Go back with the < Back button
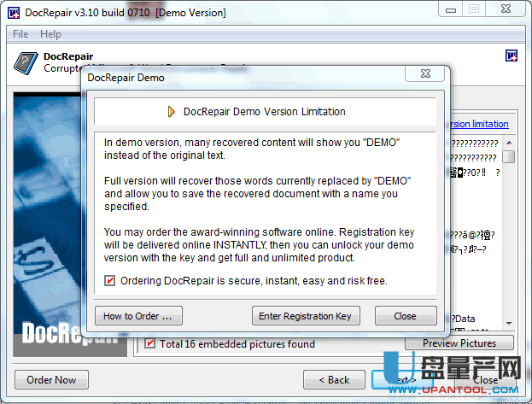The image size is (532, 404). tap(334, 379)
